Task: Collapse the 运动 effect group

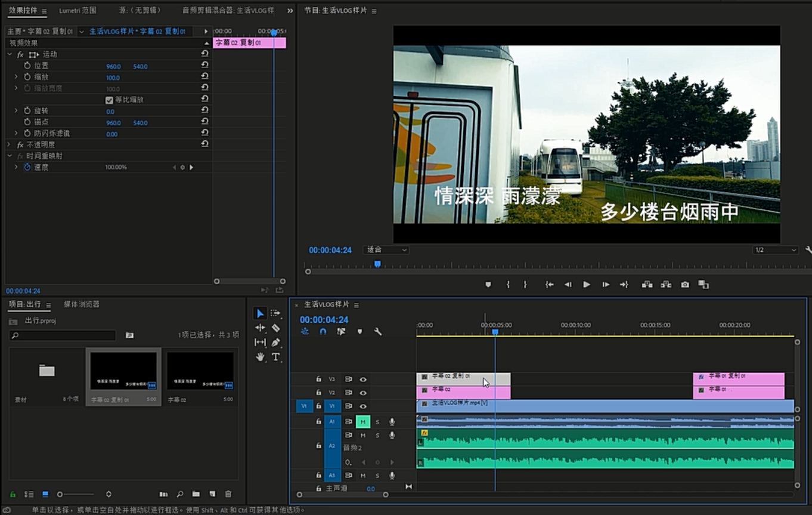Action: point(10,54)
